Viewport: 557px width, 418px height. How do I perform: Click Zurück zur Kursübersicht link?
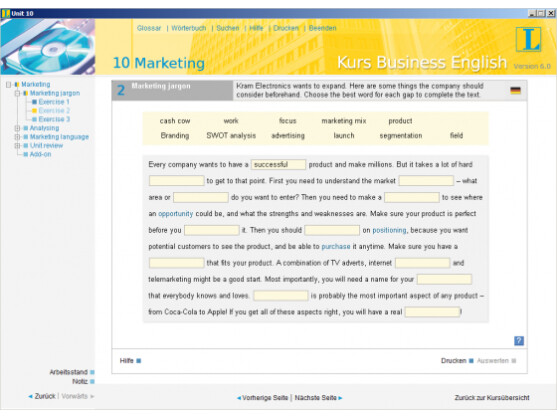tap(492, 398)
